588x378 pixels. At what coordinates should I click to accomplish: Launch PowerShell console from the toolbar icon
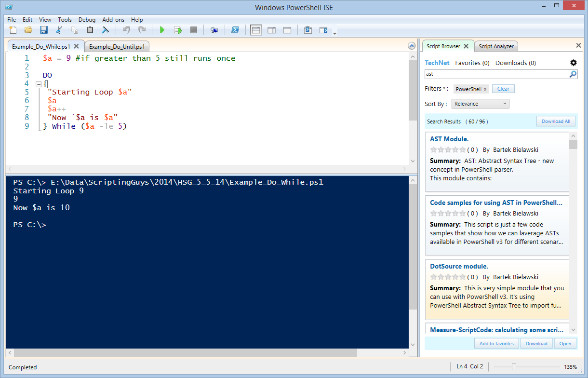235,30
